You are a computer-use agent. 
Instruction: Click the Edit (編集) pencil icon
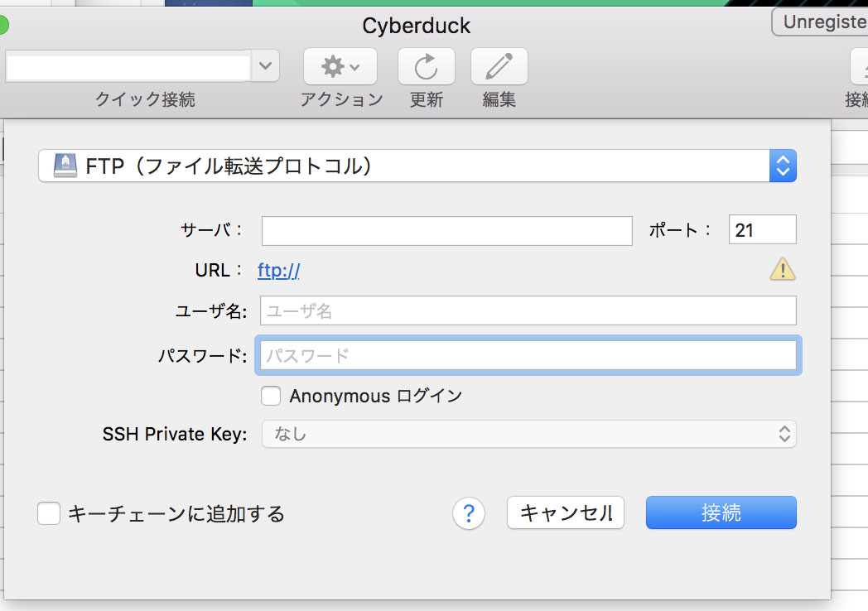point(499,66)
